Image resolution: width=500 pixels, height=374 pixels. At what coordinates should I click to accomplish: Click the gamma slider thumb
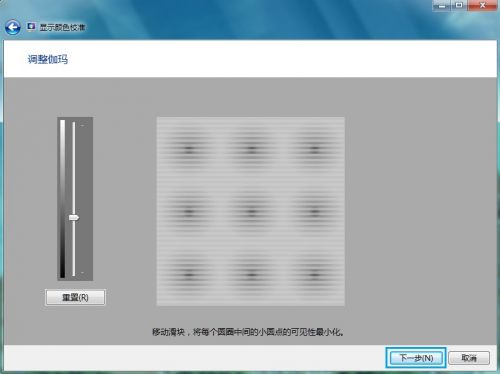point(74,218)
